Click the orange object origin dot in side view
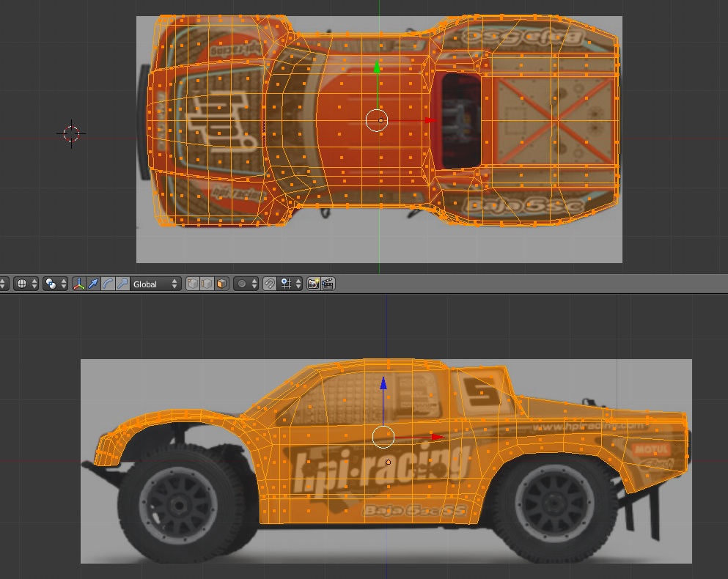Image resolution: width=728 pixels, height=579 pixels. pyautogui.click(x=388, y=462)
